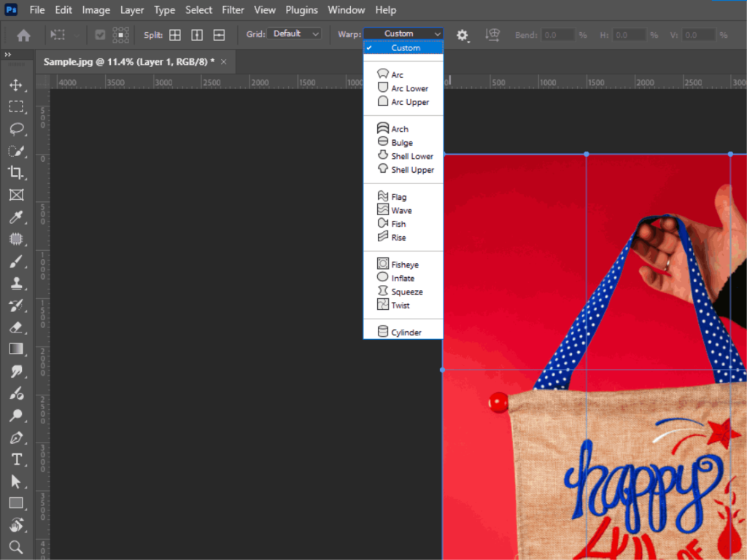Split warp vertically
Viewport: 747px width, 560px height.
pos(197,35)
